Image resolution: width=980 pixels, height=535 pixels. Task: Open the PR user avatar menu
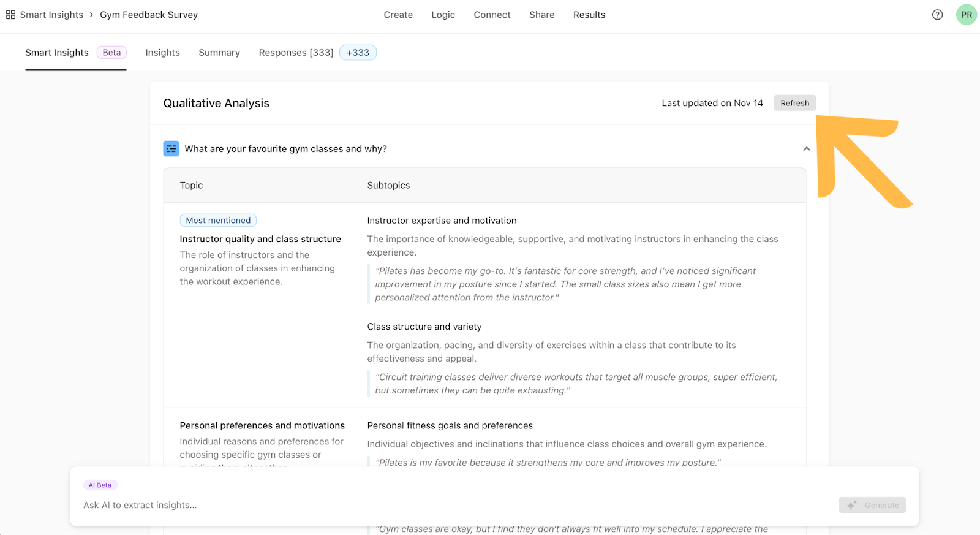pyautogui.click(x=967, y=15)
